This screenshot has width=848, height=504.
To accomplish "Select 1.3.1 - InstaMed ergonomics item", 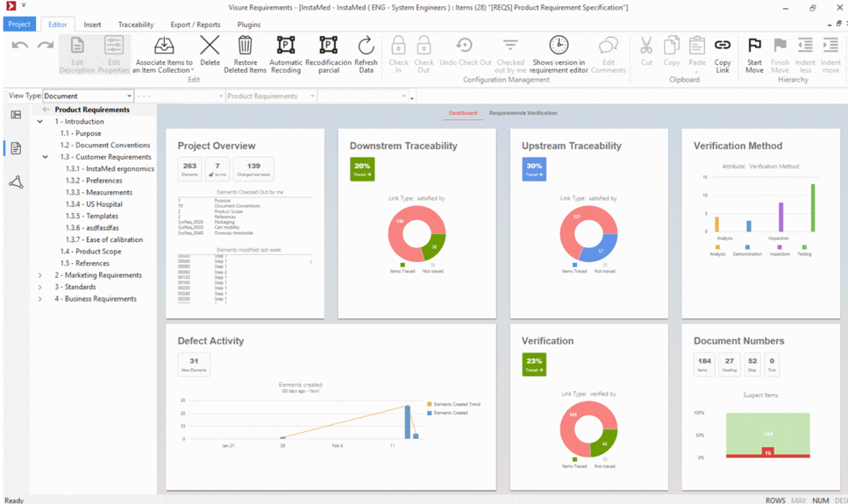I will 110,168.
